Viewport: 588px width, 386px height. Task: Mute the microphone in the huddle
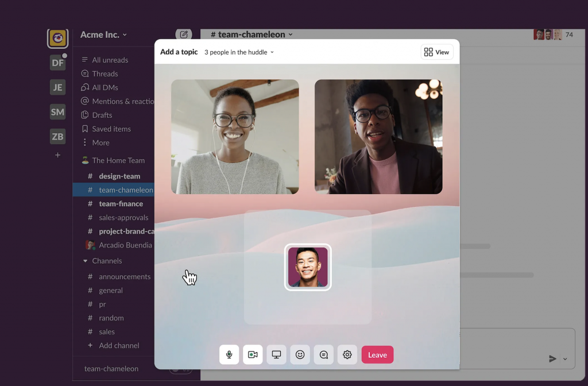coord(229,354)
